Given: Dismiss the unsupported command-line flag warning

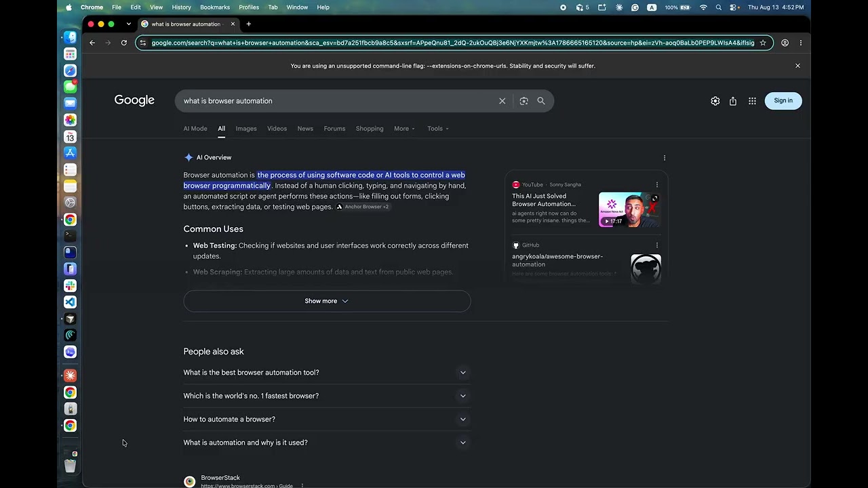Looking at the screenshot, I should 797,66.
